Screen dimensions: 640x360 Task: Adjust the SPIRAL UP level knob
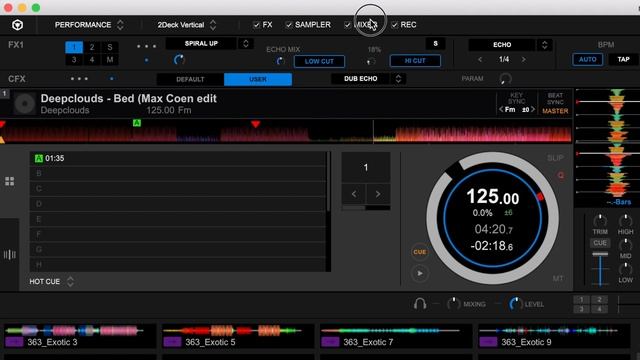point(179,60)
